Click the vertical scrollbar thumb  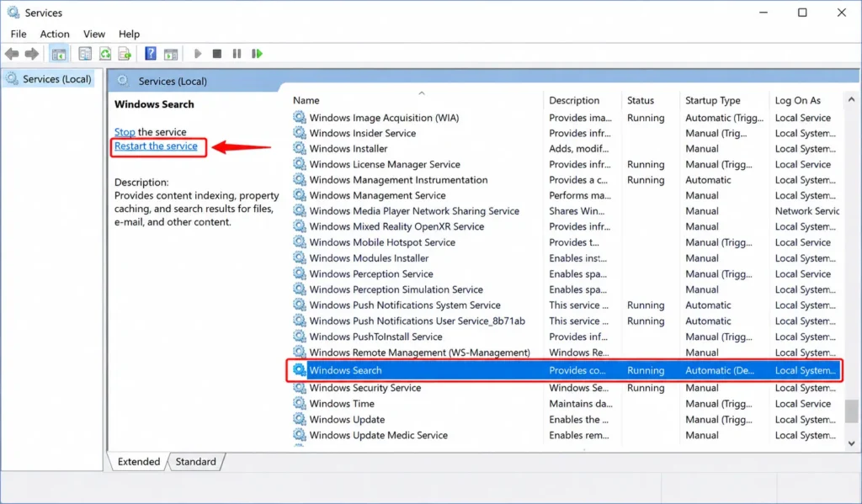click(x=852, y=411)
